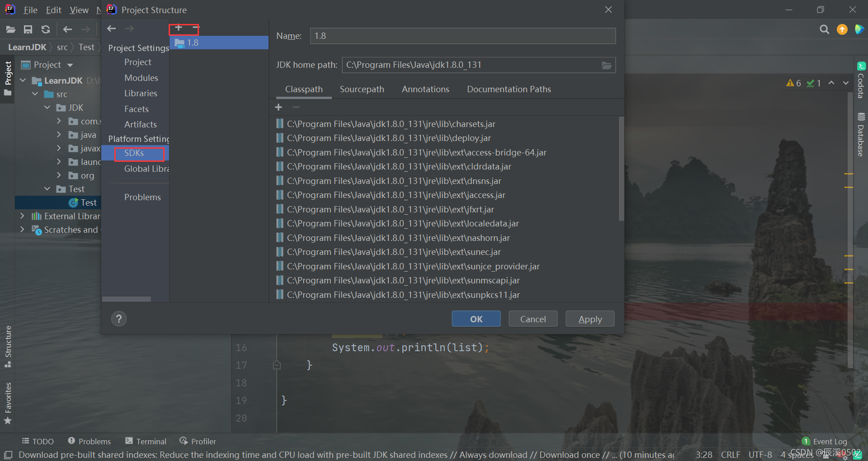Collapse the src folder node
Viewport: 868px width, 461px height.
tap(35, 94)
